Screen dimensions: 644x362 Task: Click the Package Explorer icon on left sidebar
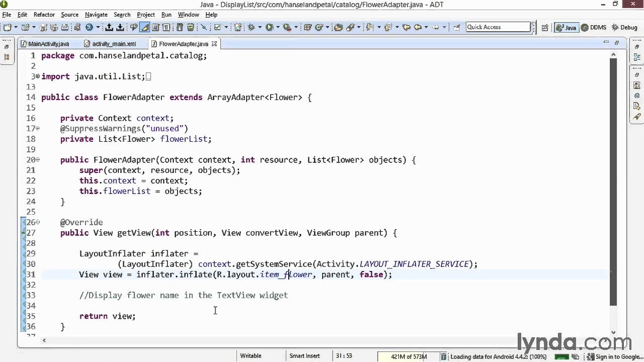pyautogui.click(x=7, y=57)
